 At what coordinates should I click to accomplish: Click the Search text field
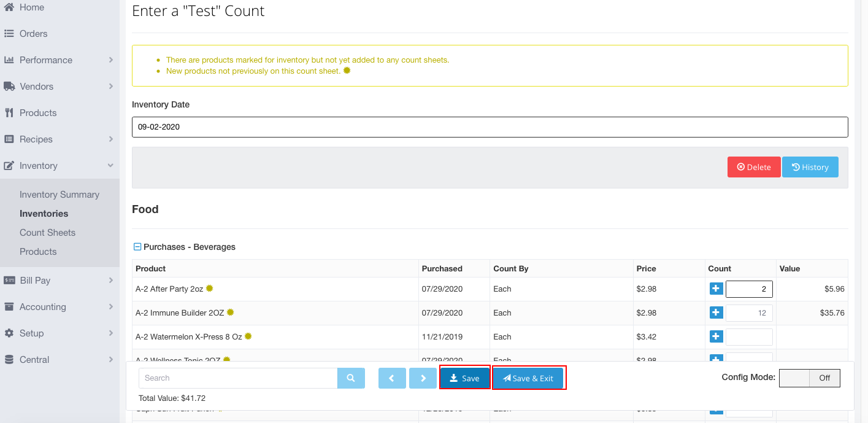tap(238, 378)
